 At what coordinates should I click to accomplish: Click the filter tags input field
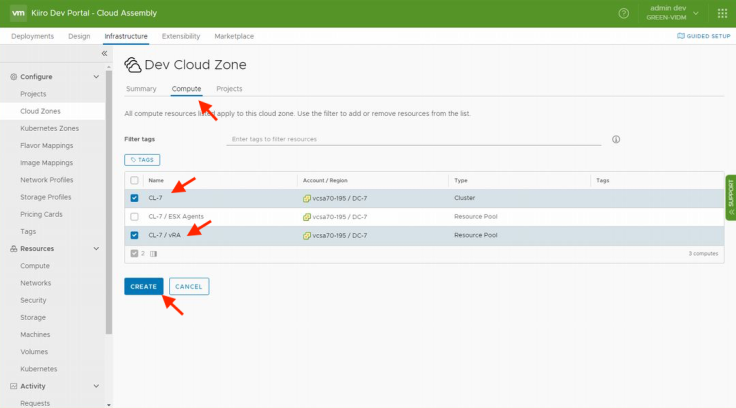[x=414, y=139]
